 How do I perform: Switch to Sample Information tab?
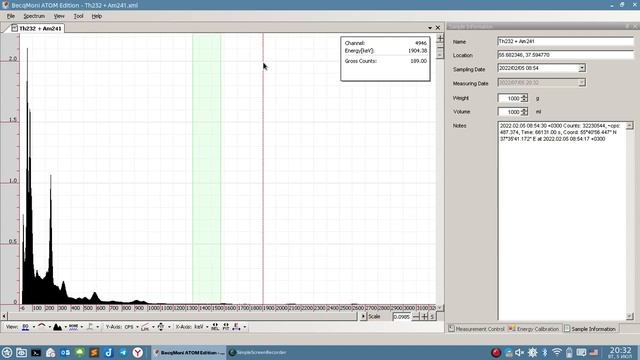pos(590,329)
